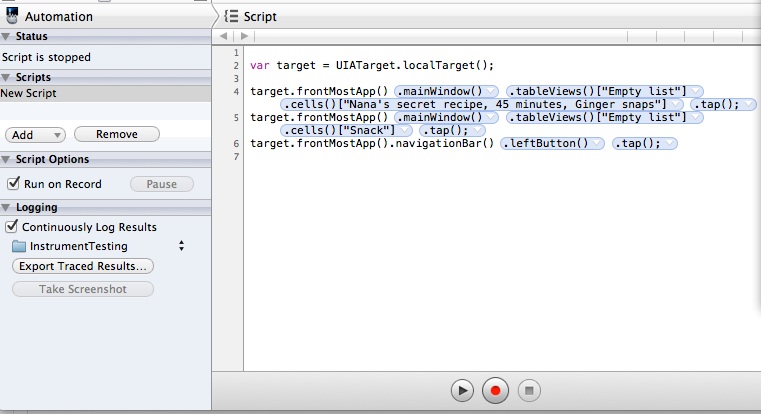Open dropdown on .cells()["Snack"] token

click(405, 131)
